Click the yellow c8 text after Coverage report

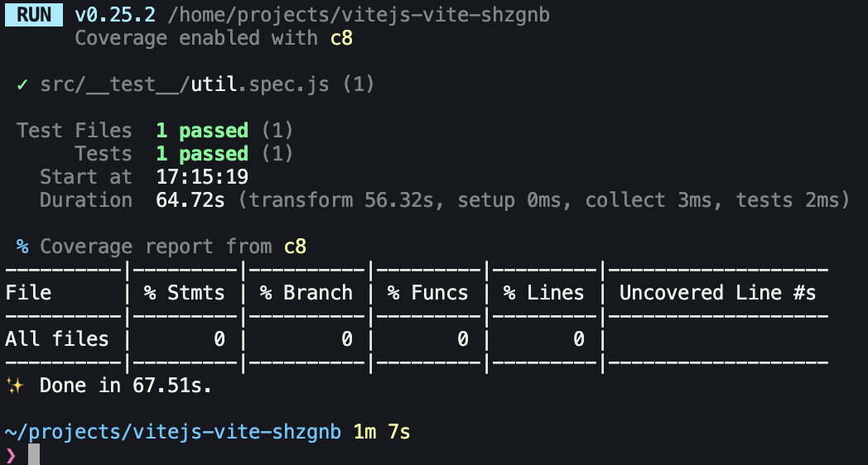coord(295,247)
